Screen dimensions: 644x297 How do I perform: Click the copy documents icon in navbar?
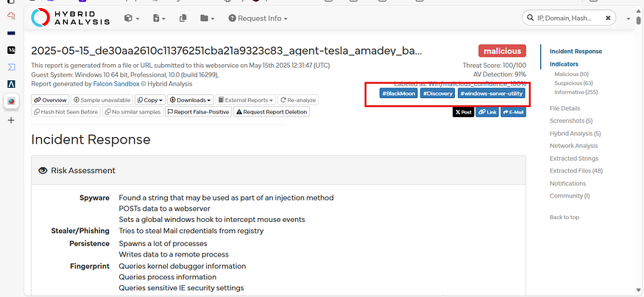point(183,18)
